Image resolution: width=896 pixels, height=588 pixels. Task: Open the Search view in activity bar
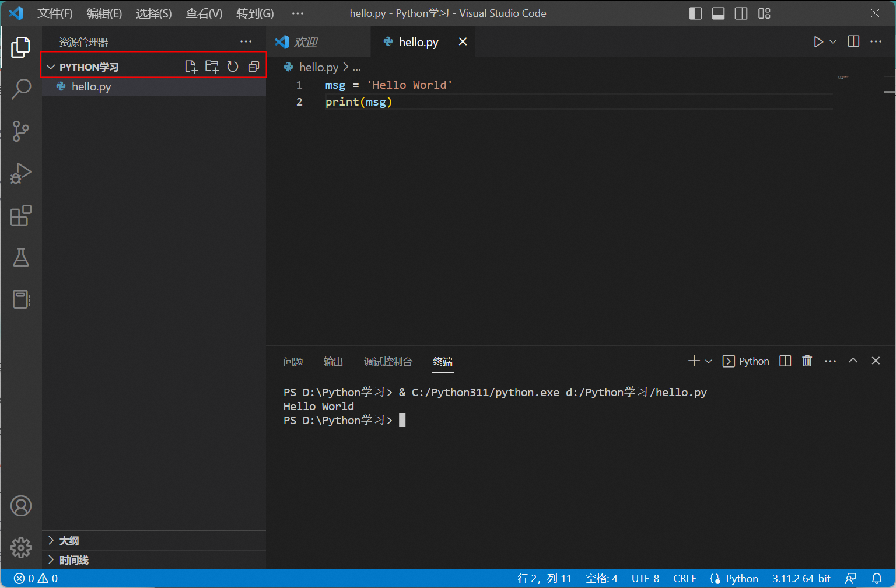click(21, 89)
